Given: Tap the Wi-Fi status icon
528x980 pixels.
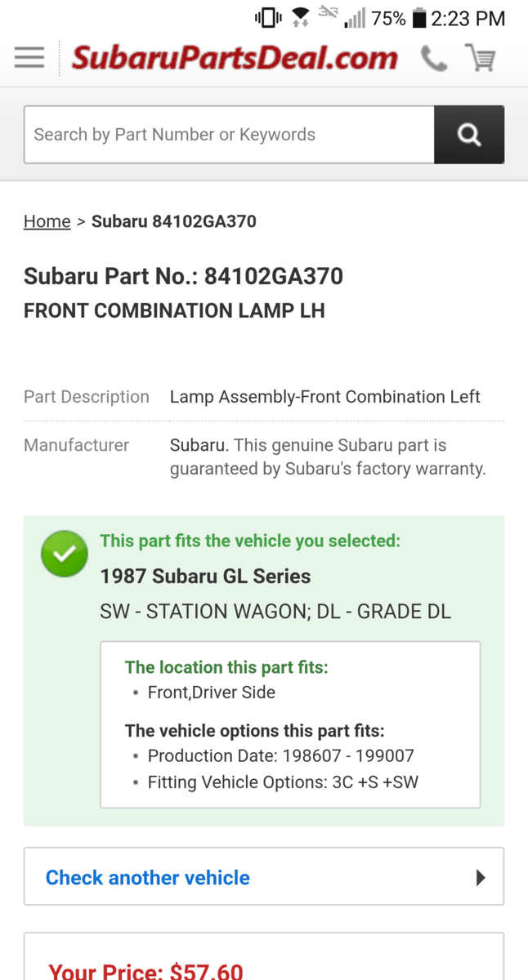Looking at the screenshot, I should tap(300, 18).
